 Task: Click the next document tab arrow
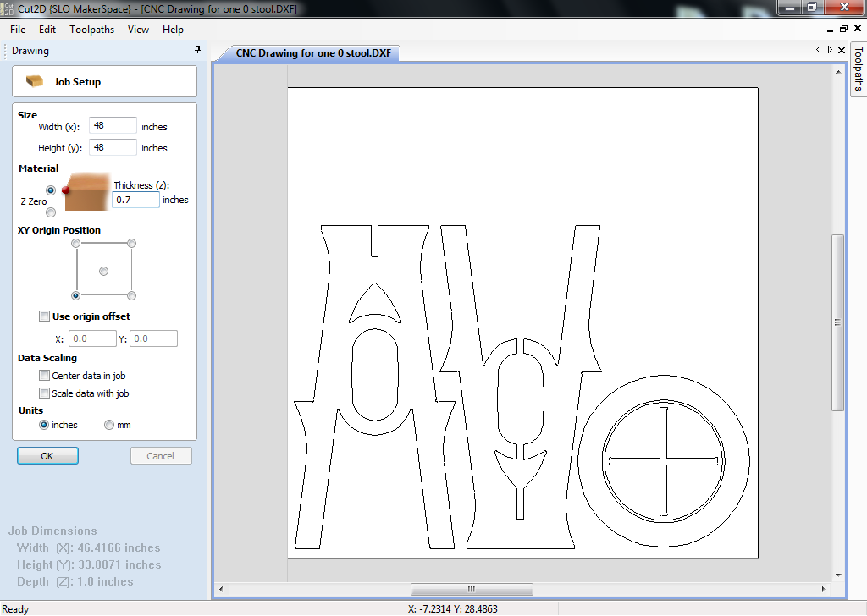pos(830,50)
